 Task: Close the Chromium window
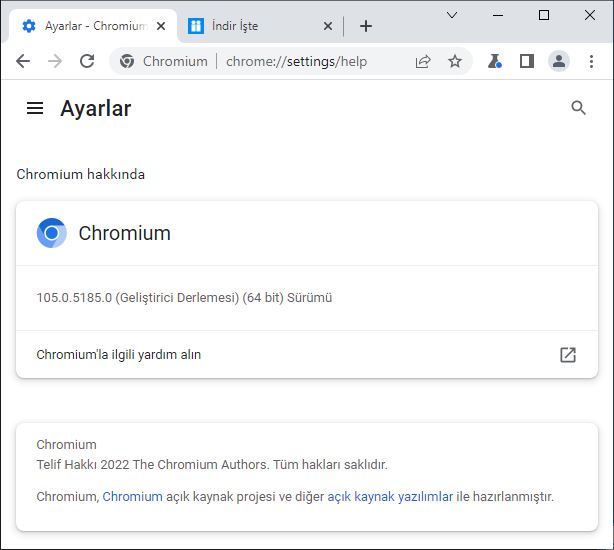click(x=590, y=15)
